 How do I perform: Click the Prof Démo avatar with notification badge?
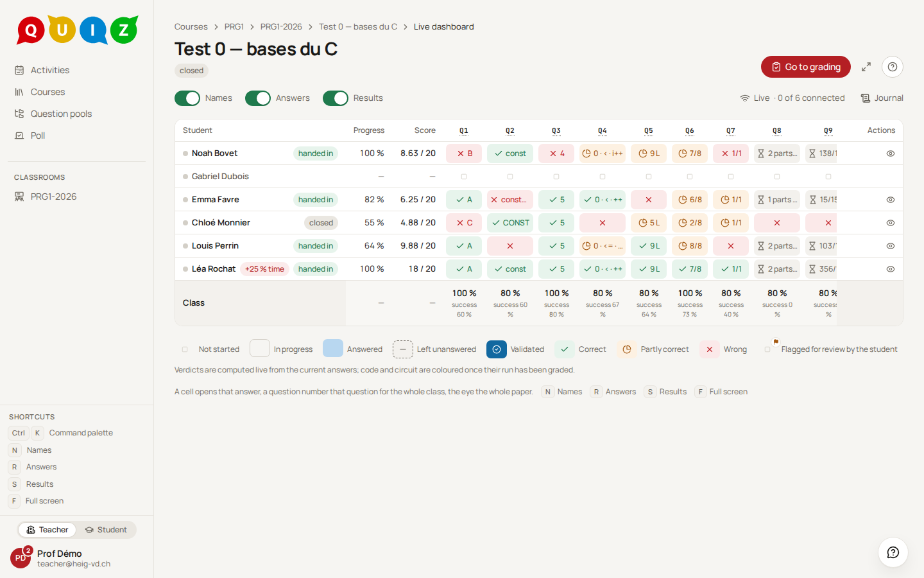pos(21,557)
